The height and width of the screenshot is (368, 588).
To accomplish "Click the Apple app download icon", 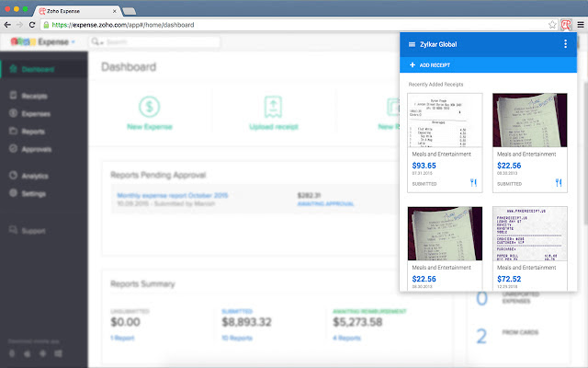I will pyautogui.click(x=28, y=353).
